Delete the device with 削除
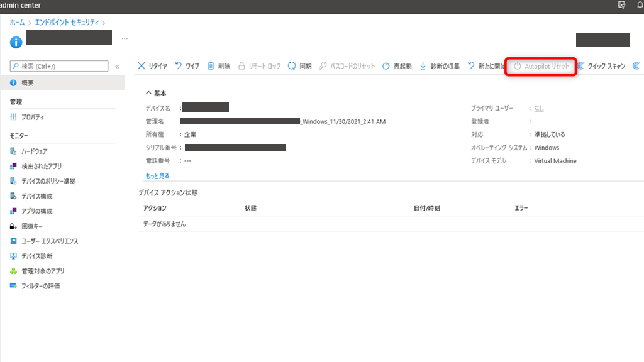 coord(218,65)
